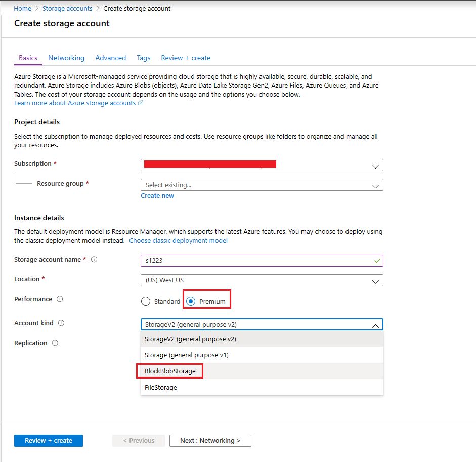Screen dimensions: 476x462
Task: Choose Storage (general purpose v1) option
Action: 262,355
